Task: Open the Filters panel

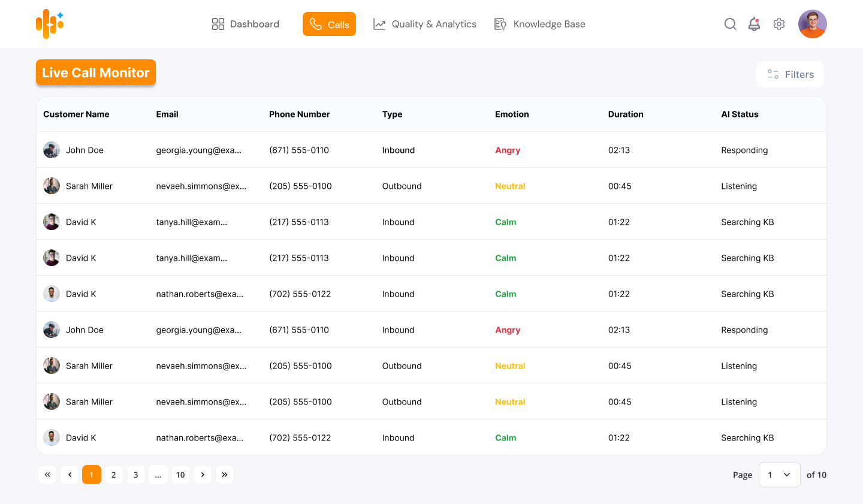Action: (790, 74)
